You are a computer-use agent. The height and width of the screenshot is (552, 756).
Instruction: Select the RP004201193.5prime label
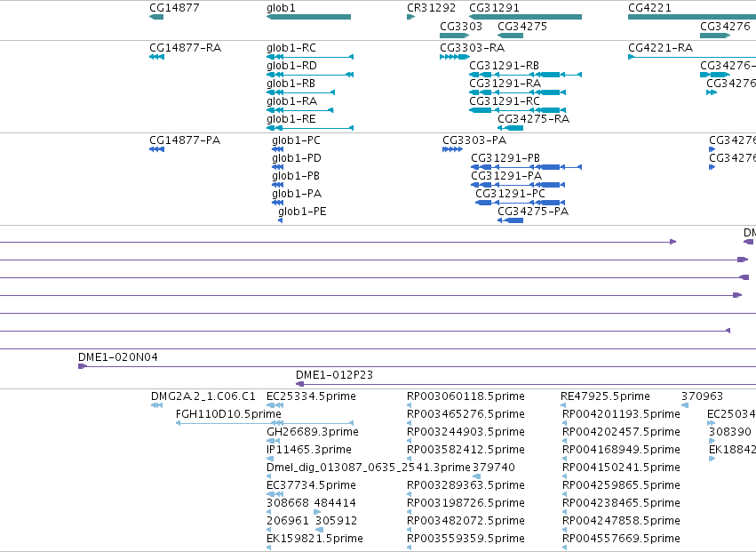[x=622, y=414]
